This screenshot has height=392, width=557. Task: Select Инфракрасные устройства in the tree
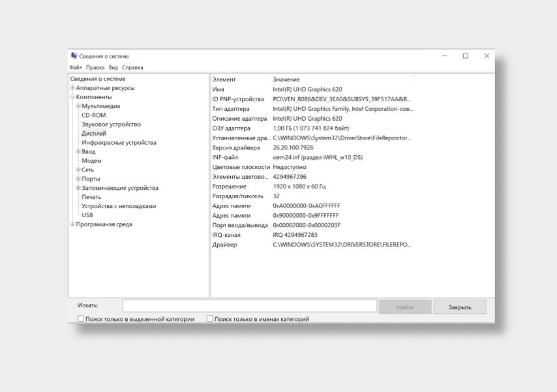coord(119,142)
